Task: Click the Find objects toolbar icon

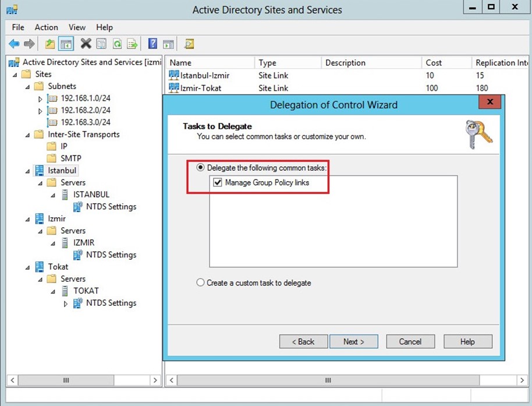Action: 189,44
